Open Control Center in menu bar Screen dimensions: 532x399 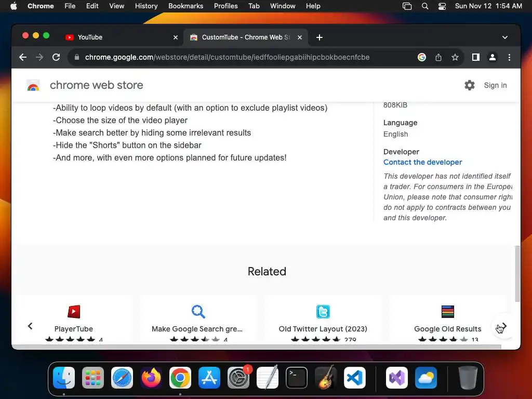click(442, 6)
